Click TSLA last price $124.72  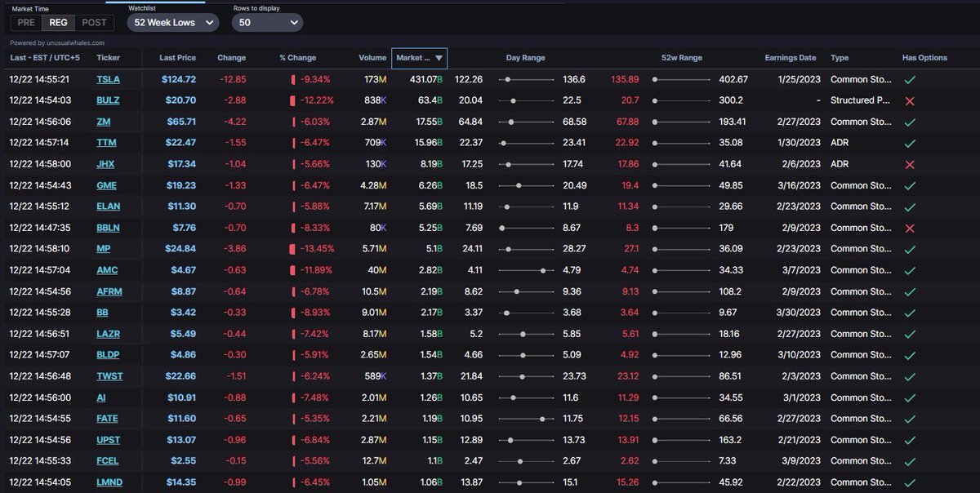coord(178,79)
